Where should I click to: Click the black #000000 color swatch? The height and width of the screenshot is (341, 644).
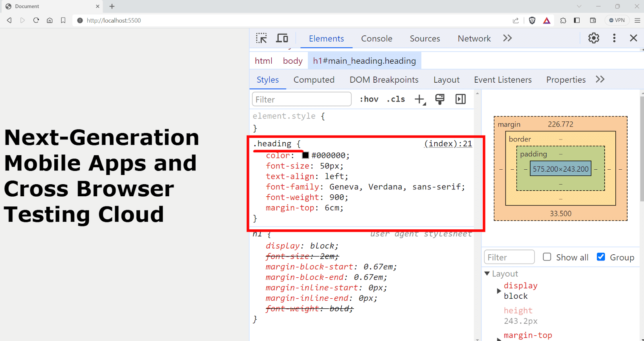pyautogui.click(x=305, y=156)
